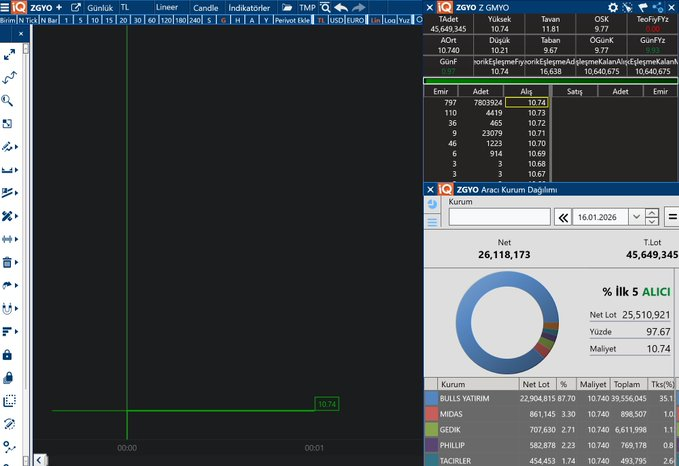Redo the chart action
This screenshot has height=466, width=679.
pos(359,7)
